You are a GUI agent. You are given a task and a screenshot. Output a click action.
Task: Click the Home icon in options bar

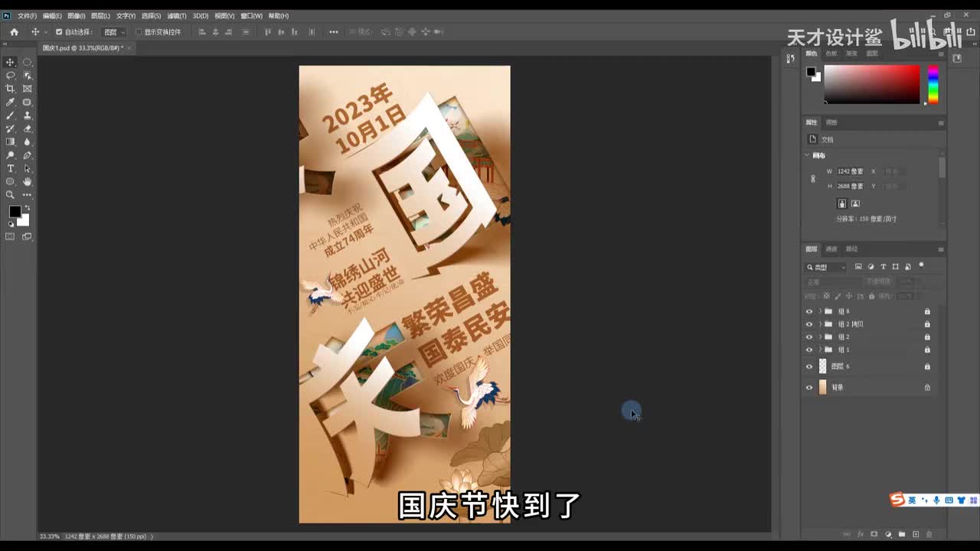[x=14, y=32]
